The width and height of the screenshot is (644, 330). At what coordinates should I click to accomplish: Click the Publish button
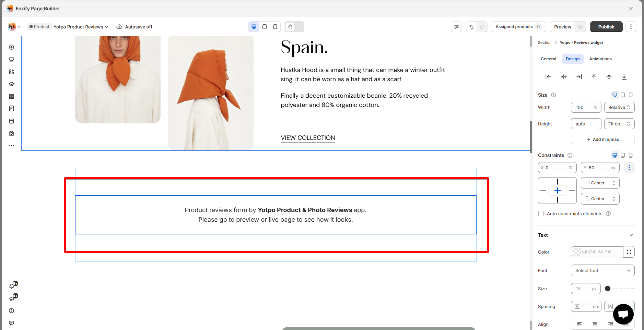[606, 27]
